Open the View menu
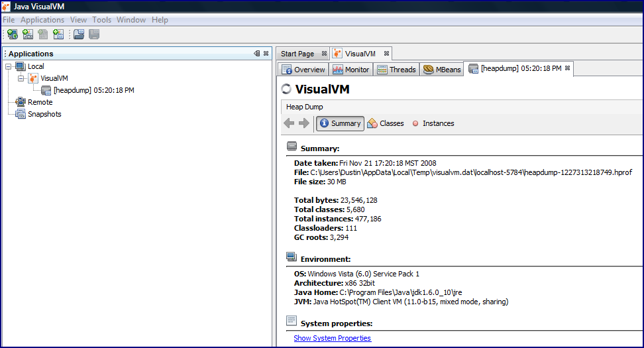This screenshot has width=644, height=348. (78, 20)
